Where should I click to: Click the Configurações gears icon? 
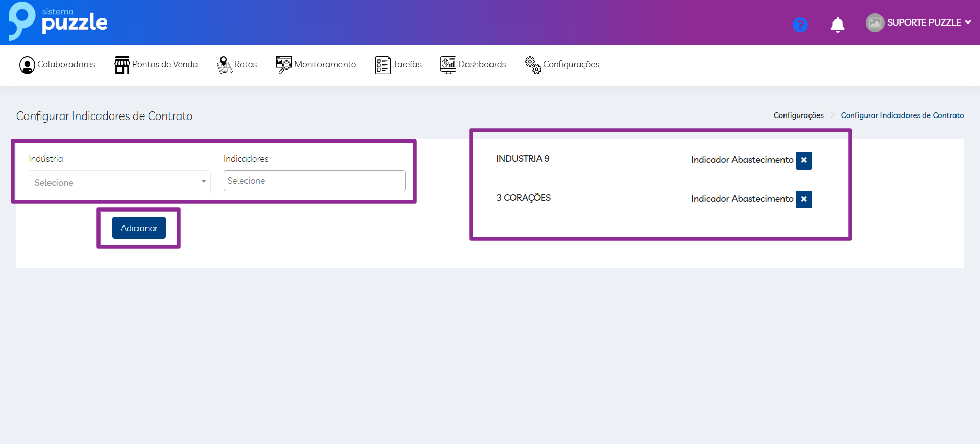click(x=533, y=65)
